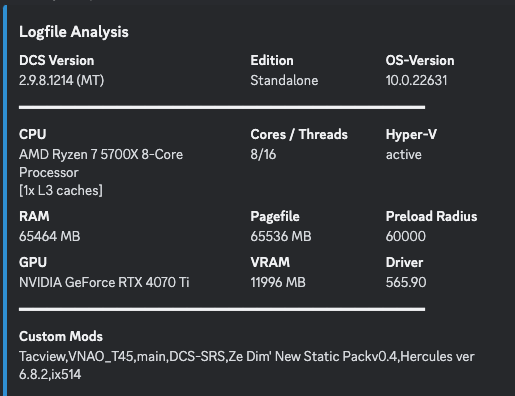Click the Logfile Analysis embed title
The width and height of the screenshot is (515, 396).
pos(74,32)
